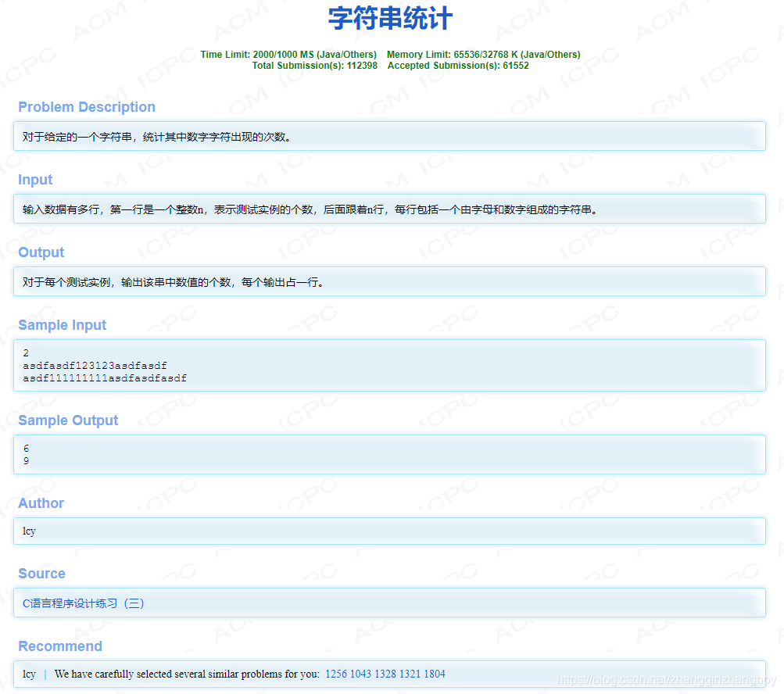Image resolution: width=784 pixels, height=694 pixels.
Task: Click sample input line asdf111111111asdfasdfasdf
Action: tap(105, 378)
